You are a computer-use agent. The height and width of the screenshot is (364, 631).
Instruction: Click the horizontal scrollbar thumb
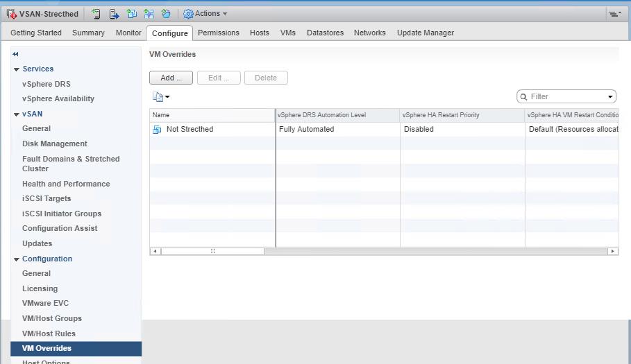click(212, 251)
